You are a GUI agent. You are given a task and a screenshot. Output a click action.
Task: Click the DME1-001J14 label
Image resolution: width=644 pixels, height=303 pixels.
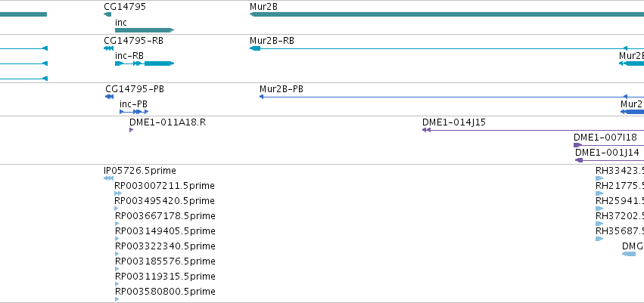point(607,153)
